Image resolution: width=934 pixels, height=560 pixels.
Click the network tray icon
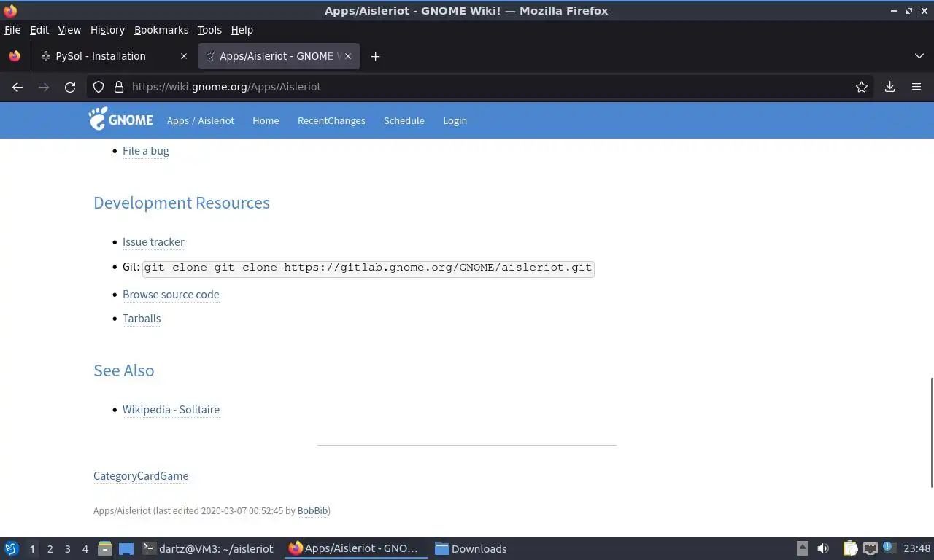pos(870,548)
